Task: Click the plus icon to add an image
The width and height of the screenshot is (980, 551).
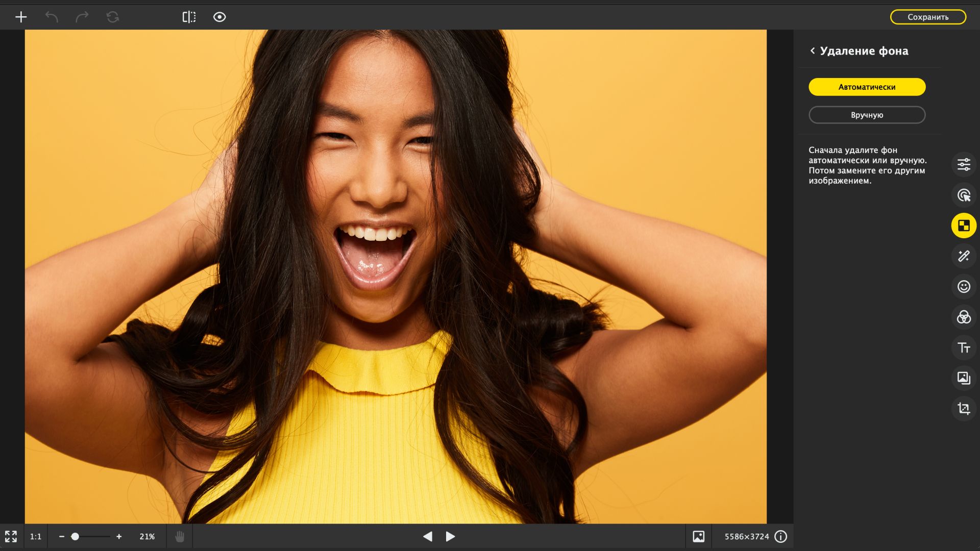Action: [21, 17]
